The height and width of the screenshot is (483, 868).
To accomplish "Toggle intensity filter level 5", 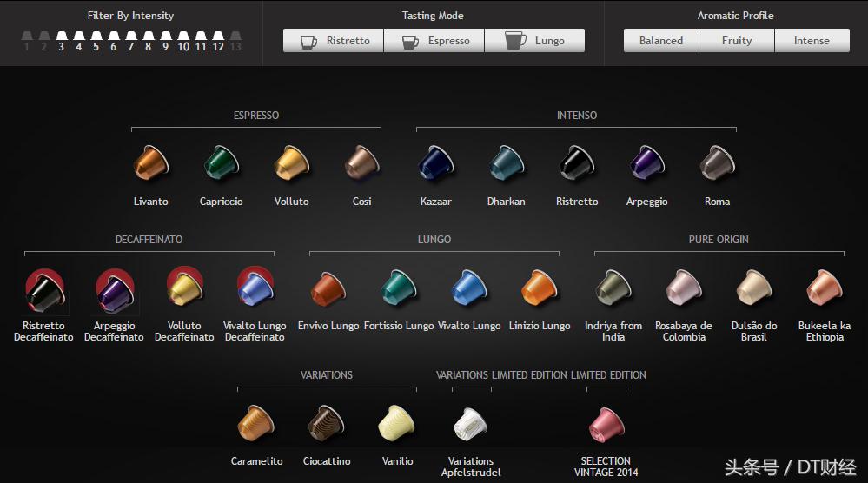I will (96, 41).
